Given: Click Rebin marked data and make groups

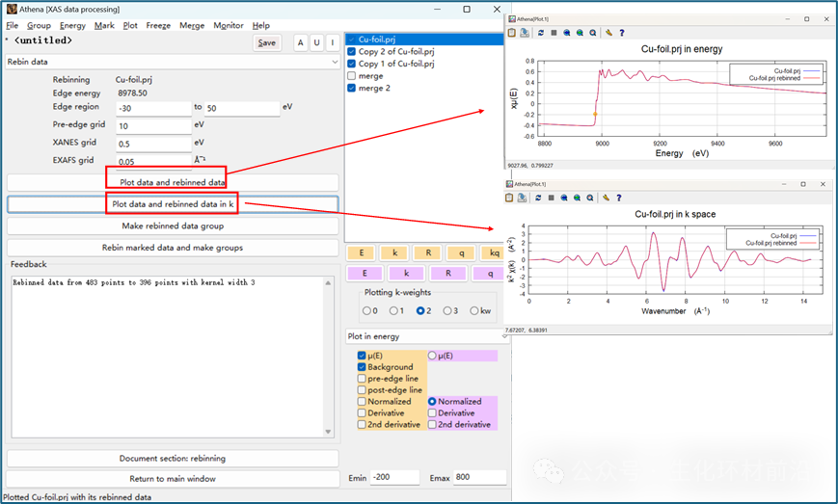Looking at the screenshot, I should (173, 248).
